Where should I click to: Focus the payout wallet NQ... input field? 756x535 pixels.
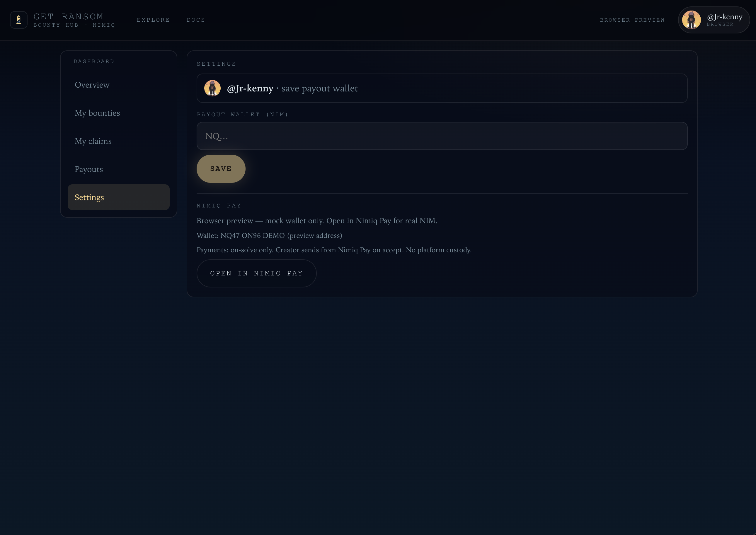click(442, 136)
